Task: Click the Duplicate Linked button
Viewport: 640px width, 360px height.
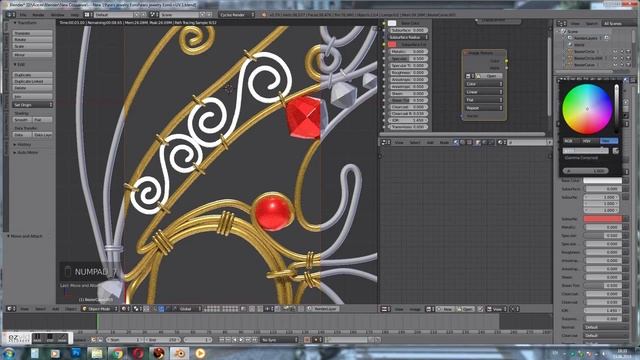Action: [x=32, y=81]
